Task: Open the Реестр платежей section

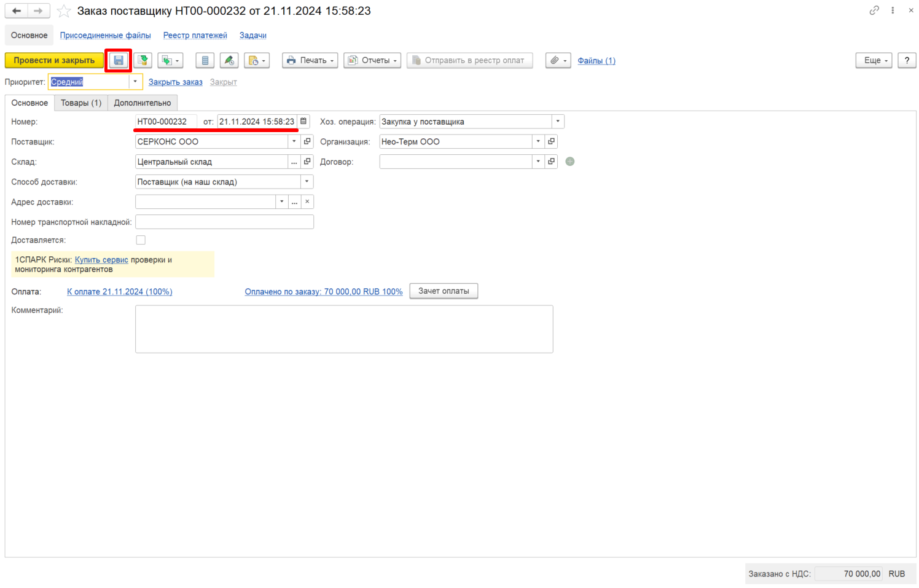Action: (x=195, y=36)
